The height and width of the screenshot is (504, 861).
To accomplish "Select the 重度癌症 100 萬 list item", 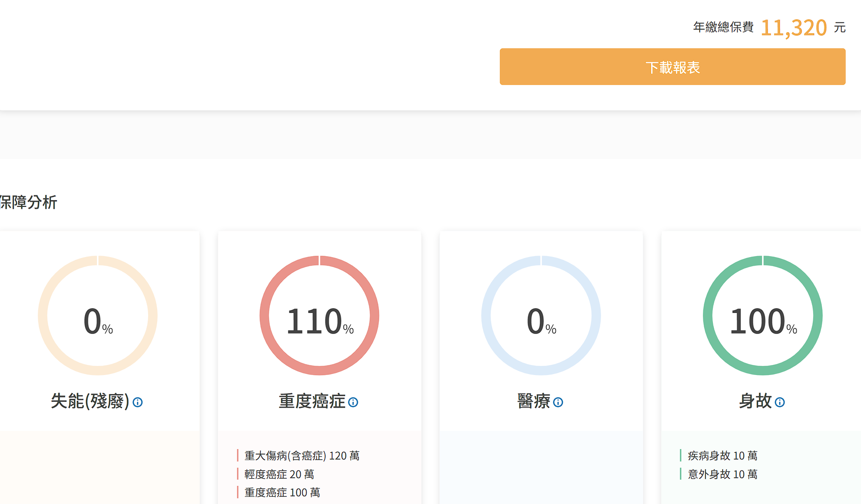I will tap(282, 493).
